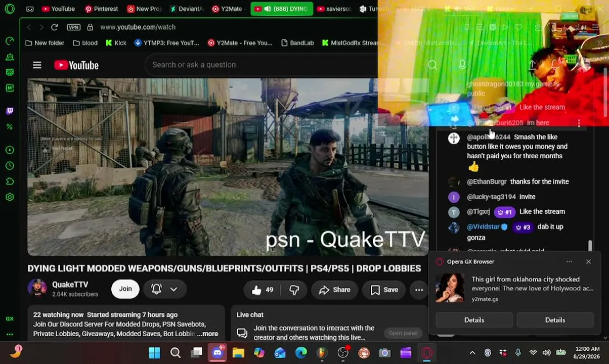Screen dimensions: 609x364
Task: Click the video player
Action: coord(228,167)
